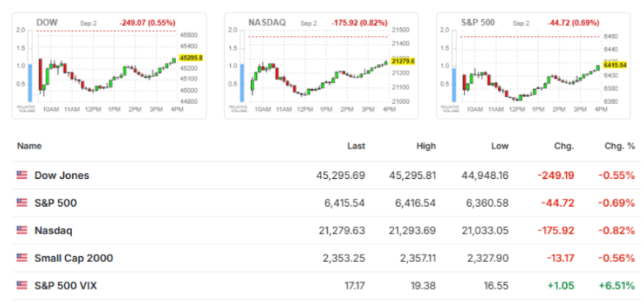
Task: Click the US flag icon beside S&P 500 row
Action: (x=22, y=203)
